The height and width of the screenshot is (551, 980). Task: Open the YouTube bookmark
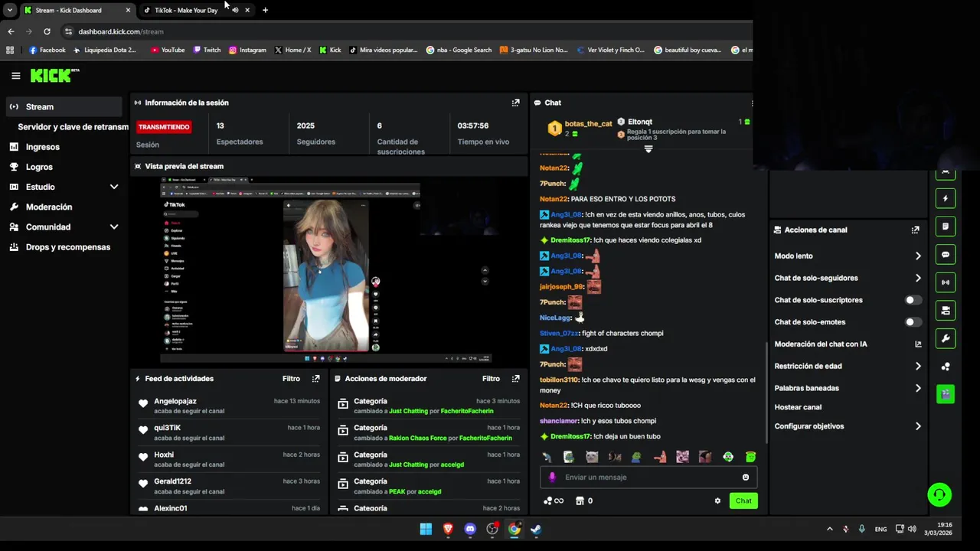point(168,50)
